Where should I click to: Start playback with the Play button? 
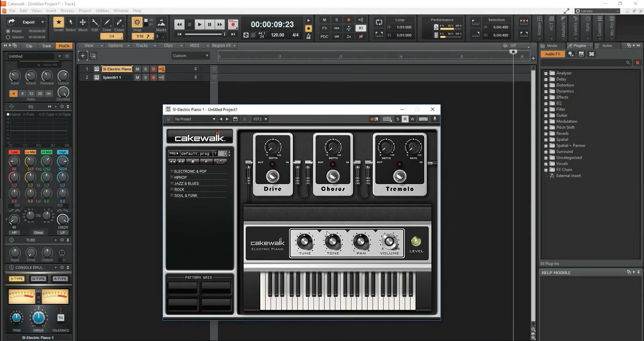click(200, 24)
